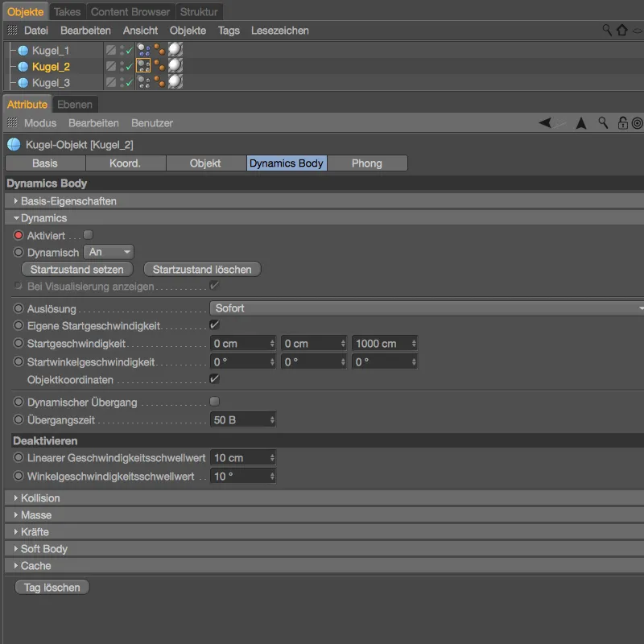Click the Übergangszeit field showing 50 B
Viewport: 644px width, 644px height.
pyautogui.click(x=240, y=419)
